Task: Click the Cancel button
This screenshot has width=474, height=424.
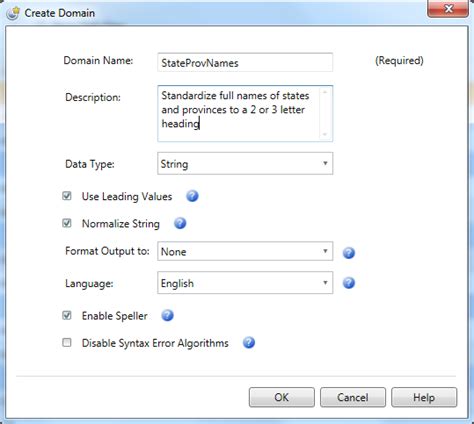Action: [353, 397]
